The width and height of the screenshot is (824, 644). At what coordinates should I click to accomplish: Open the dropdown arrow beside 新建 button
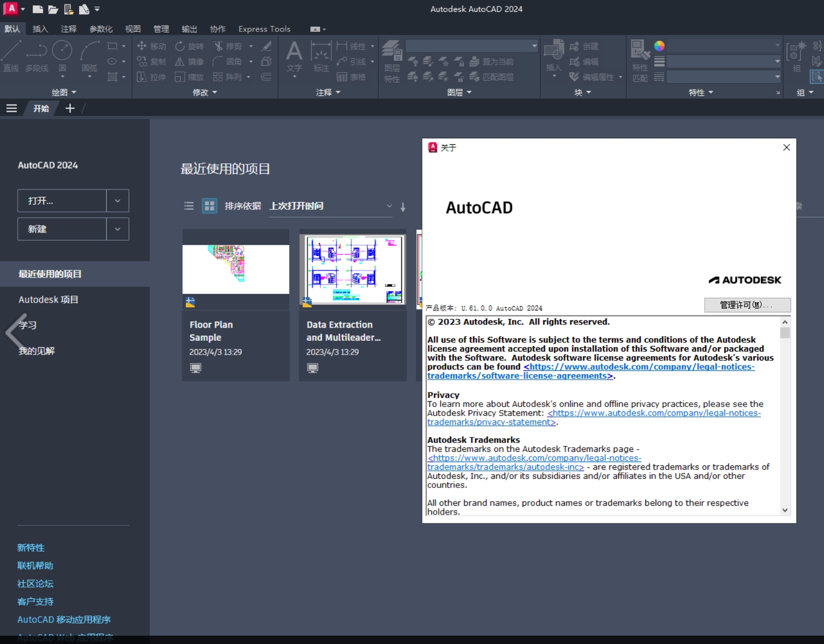click(x=118, y=229)
